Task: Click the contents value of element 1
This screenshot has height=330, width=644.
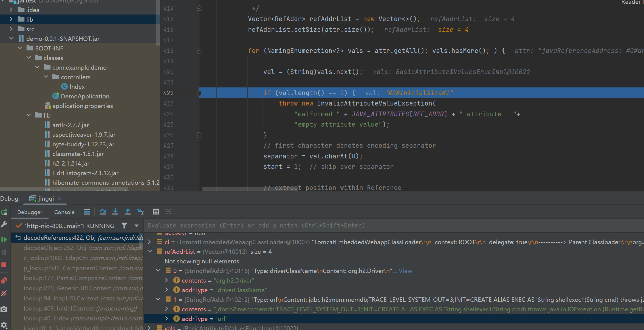Action: [428, 309]
